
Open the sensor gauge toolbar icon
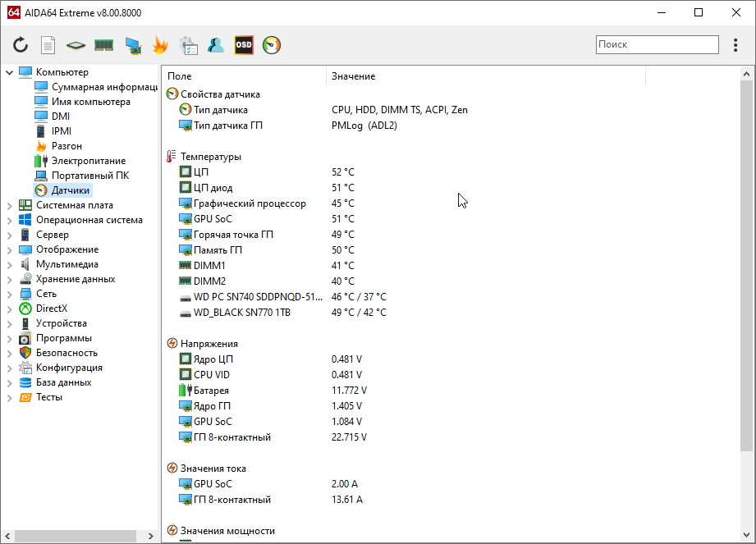[272, 45]
